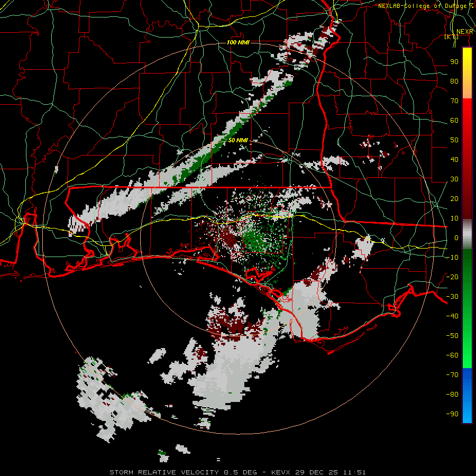Click the positive 30 value on the velocity scale
The image size is (476, 476).
(x=454, y=179)
